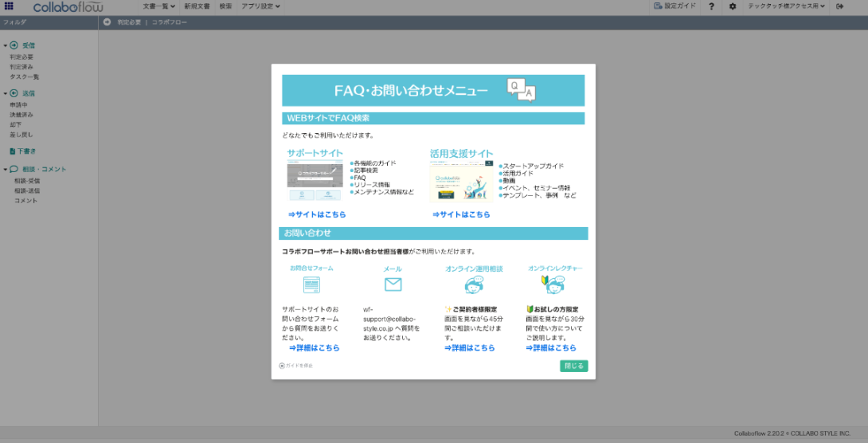Viewport: 868px width, 443px height.
Task: Click the 活用支援サイト thumbnail image
Action: click(461, 182)
